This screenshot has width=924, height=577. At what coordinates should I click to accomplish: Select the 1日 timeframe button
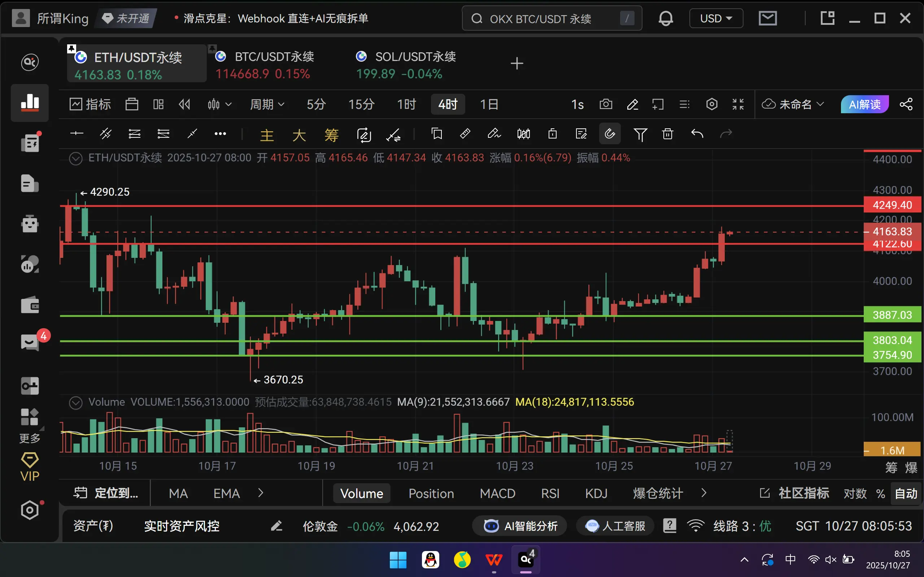point(489,104)
